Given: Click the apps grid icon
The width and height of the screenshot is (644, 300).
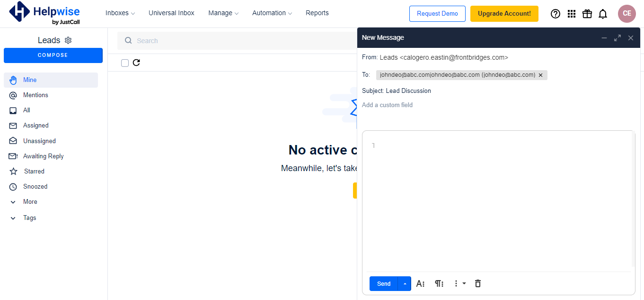Looking at the screenshot, I should click(x=571, y=14).
